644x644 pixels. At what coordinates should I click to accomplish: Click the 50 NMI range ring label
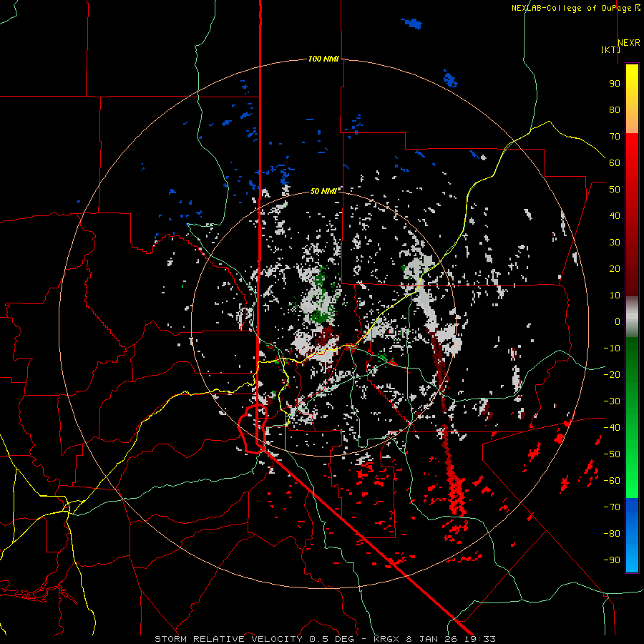click(x=323, y=191)
